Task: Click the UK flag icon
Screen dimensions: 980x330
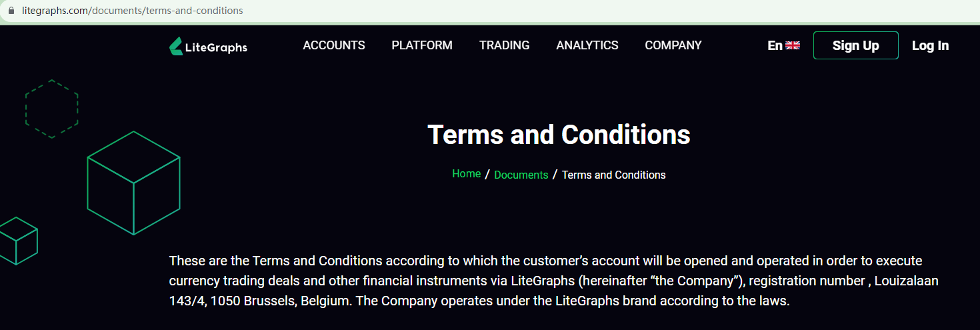Action: [x=793, y=45]
